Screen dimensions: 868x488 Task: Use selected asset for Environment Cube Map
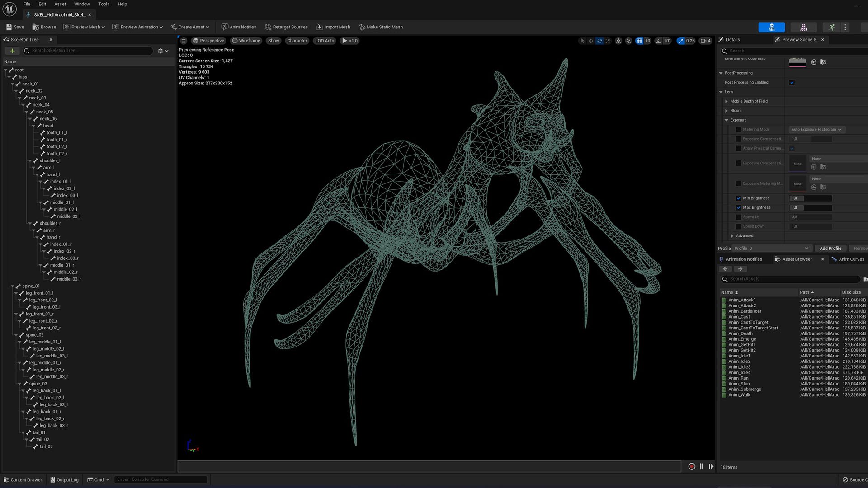pos(814,62)
